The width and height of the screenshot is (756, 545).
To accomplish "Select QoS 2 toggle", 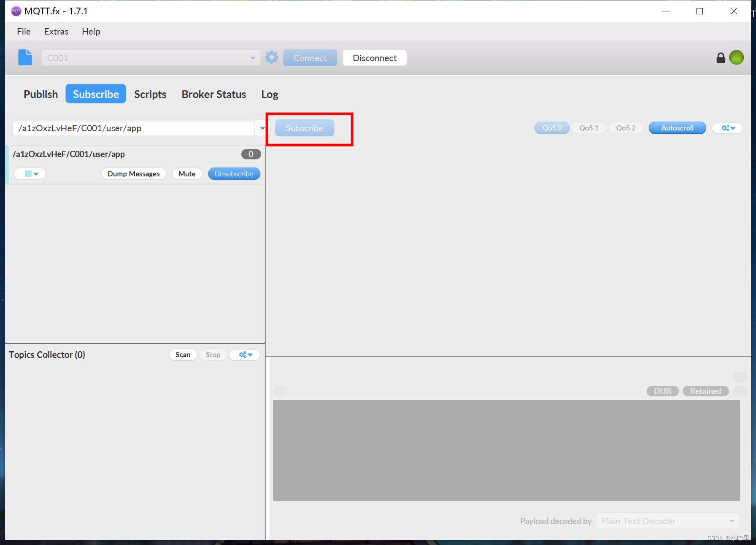I will (626, 128).
